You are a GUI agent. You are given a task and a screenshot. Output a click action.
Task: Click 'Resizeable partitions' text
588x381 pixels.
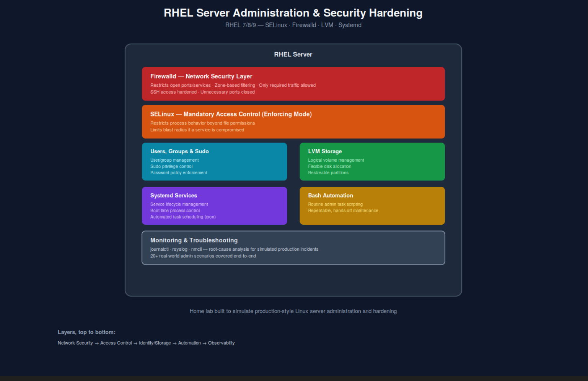point(328,173)
